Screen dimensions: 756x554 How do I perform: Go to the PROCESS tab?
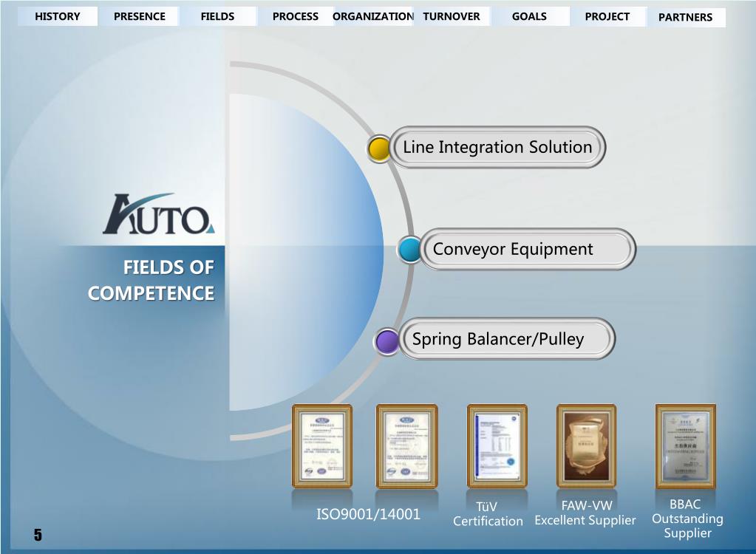tap(295, 16)
